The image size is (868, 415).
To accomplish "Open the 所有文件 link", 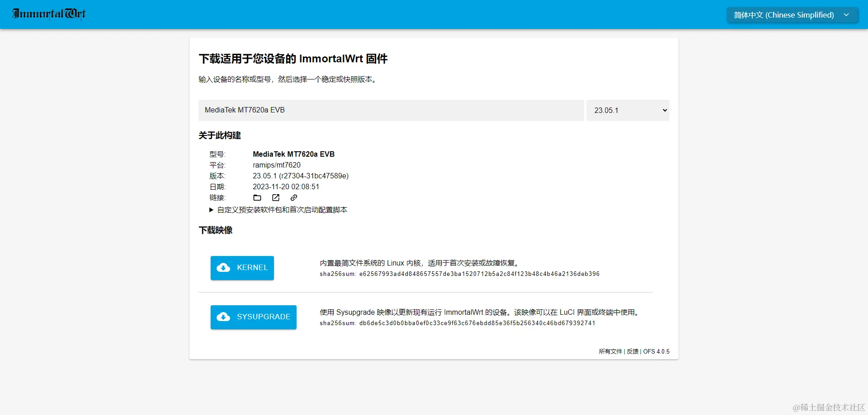I will (x=610, y=351).
